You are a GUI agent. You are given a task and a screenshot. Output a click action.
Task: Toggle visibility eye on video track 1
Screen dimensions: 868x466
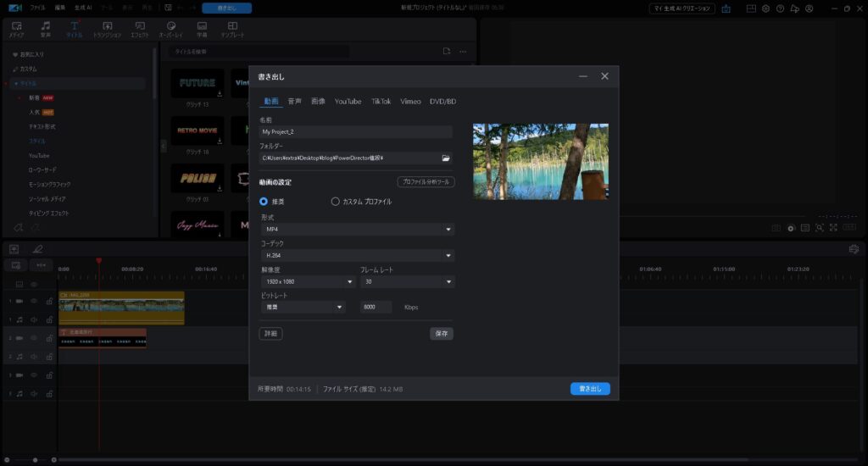(35, 301)
